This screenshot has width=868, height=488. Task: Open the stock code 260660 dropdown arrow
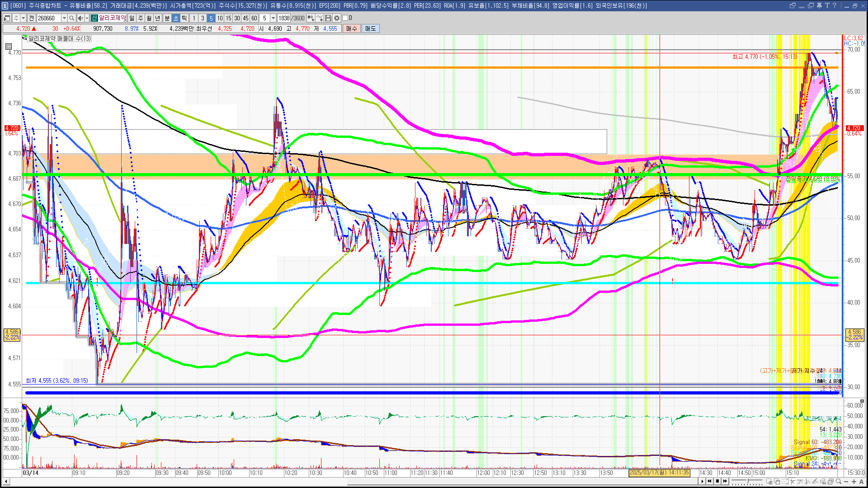(64, 18)
